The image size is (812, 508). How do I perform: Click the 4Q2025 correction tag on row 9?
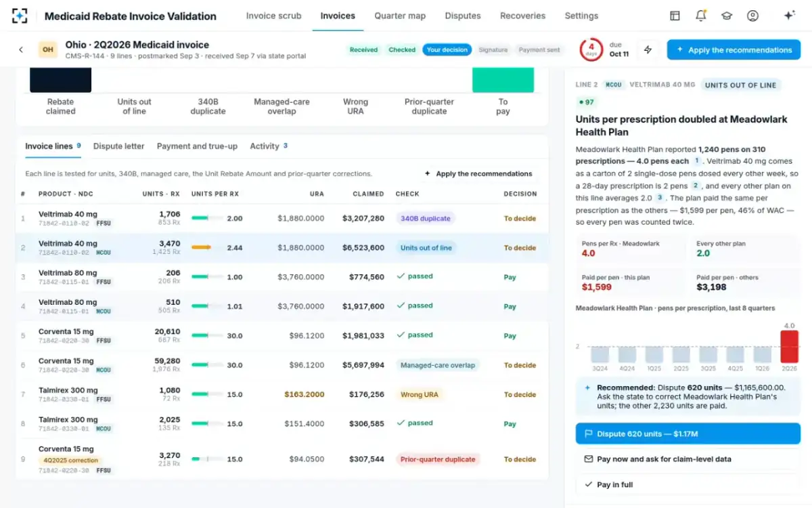pyautogui.click(x=70, y=461)
